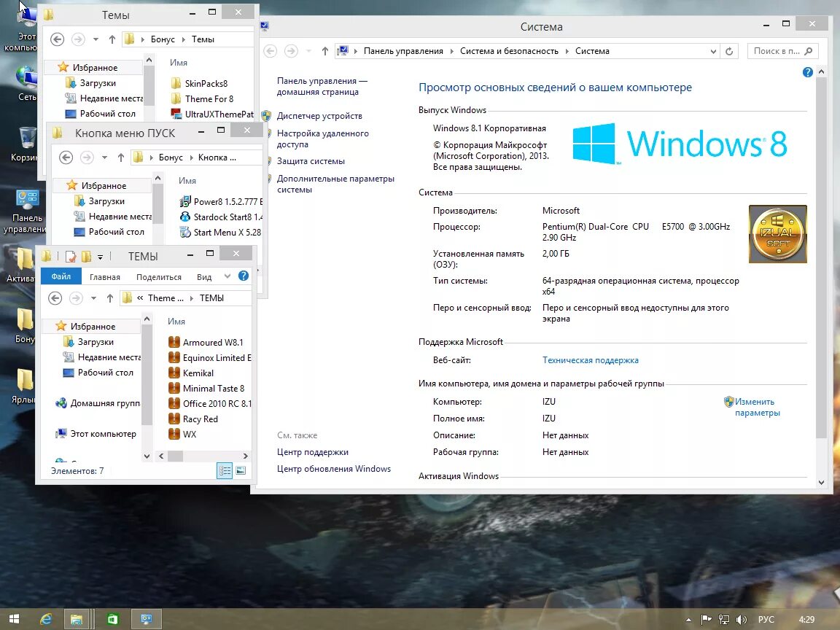The height and width of the screenshot is (630, 840).
Task: Click Загрузки in Кнопка меню ПУСК window
Action: click(x=100, y=201)
